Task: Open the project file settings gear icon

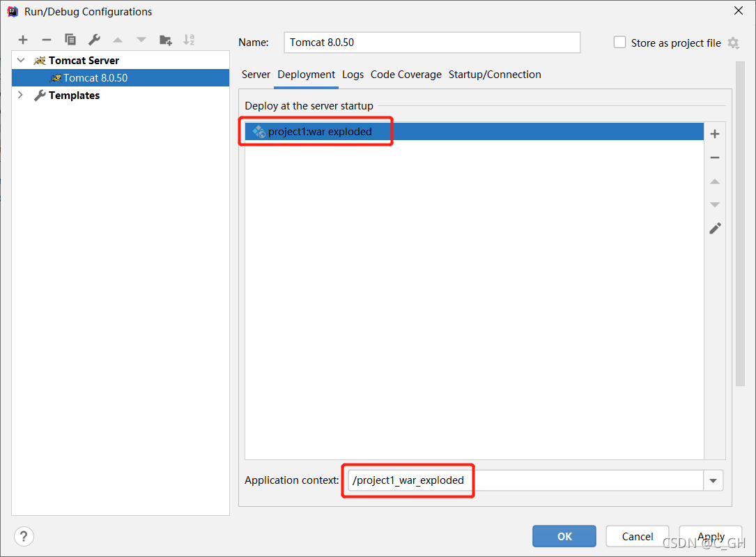Action: point(733,43)
